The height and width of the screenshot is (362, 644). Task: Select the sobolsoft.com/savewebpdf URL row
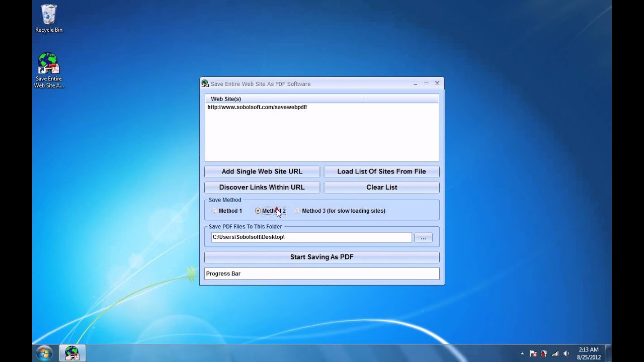[x=322, y=107]
